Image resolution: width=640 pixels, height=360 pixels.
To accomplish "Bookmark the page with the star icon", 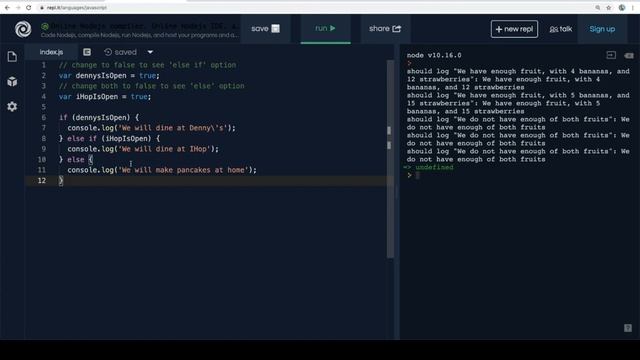I will click(609, 7).
